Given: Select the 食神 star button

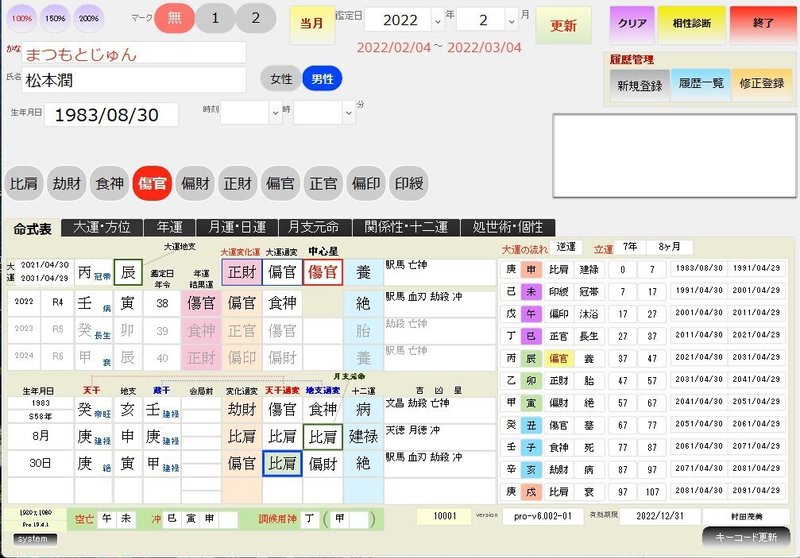Looking at the screenshot, I should click(109, 183).
